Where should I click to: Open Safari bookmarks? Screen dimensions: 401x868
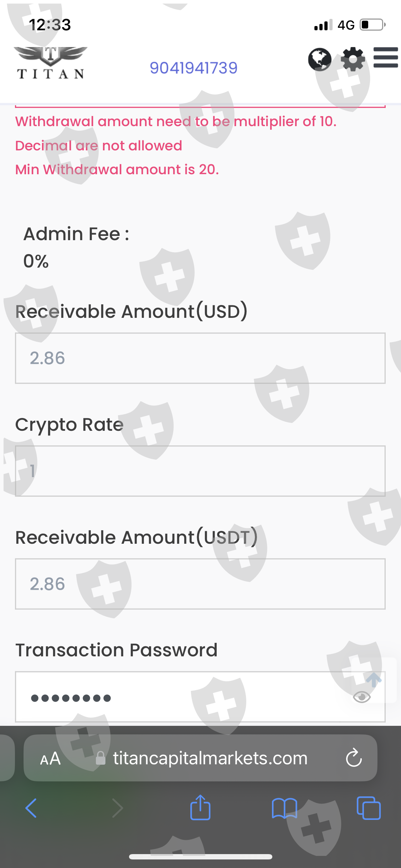284,808
